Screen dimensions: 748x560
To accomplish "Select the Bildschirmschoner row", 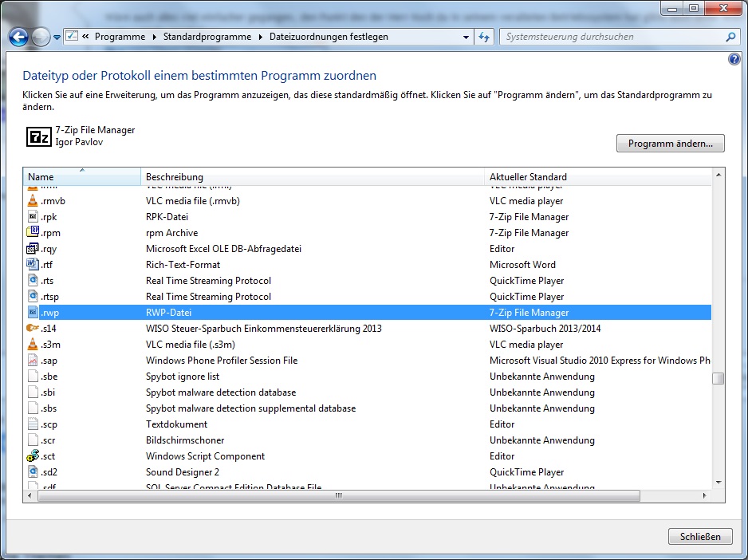I will [x=367, y=440].
